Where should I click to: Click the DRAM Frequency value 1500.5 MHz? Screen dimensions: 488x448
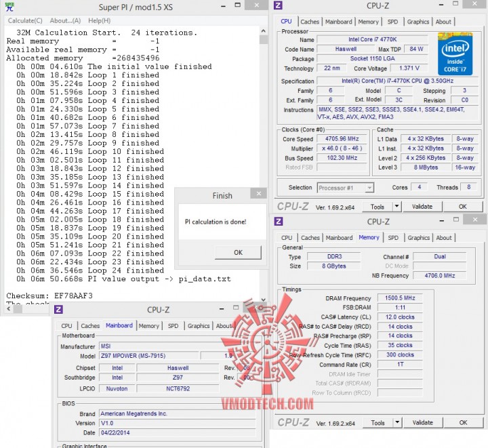(x=400, y=298)
